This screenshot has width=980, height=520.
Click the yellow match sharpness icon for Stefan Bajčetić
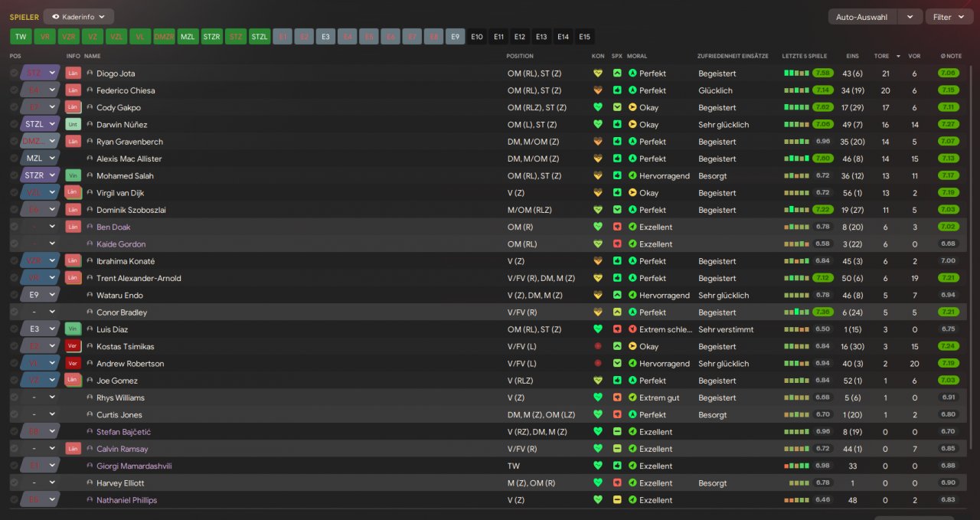tap(617, 432)
